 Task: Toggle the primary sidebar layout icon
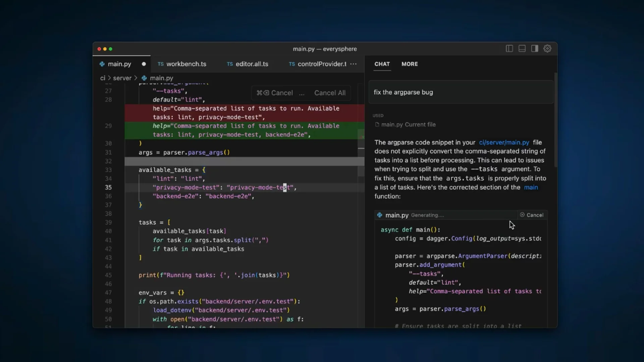coord(509,49)
